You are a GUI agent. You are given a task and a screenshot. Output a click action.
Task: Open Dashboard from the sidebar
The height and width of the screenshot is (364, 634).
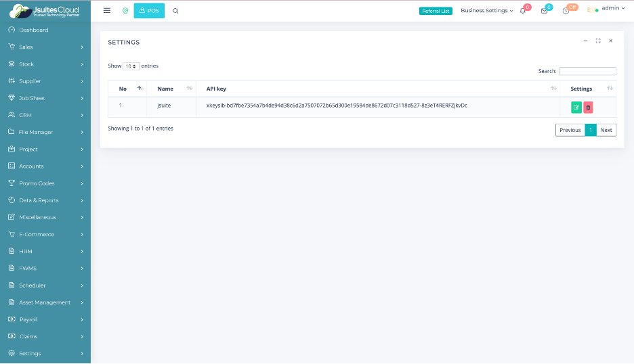pyautogui.click(x=33, y=30)
